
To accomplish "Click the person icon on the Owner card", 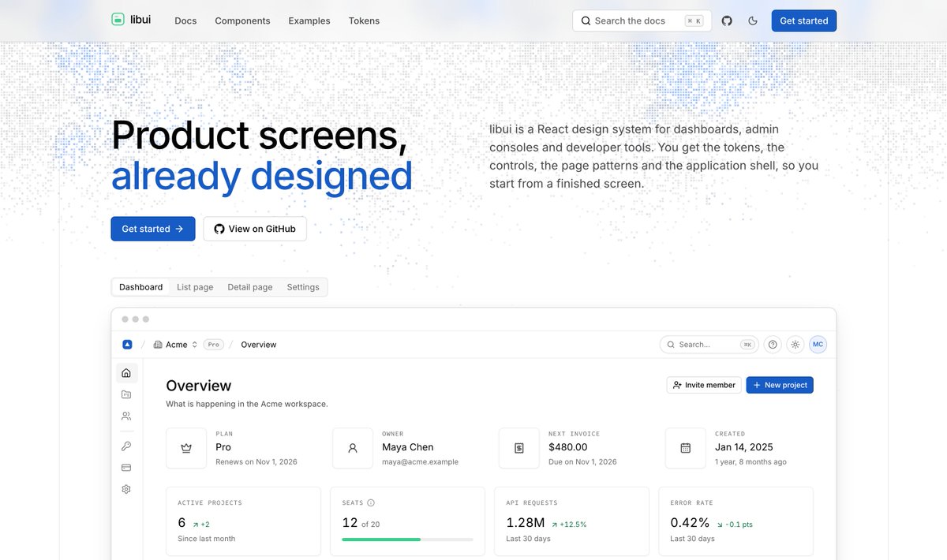I will pyautogui.click(x=353, y=448).
